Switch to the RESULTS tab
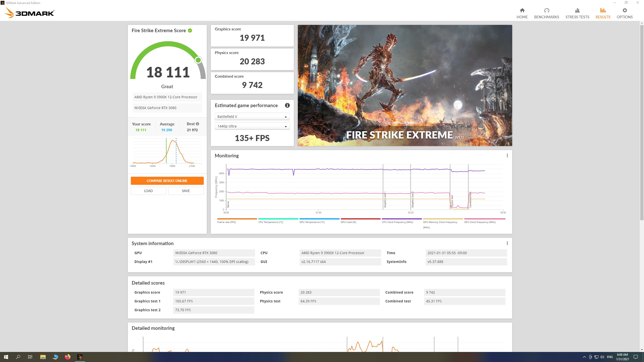644x362 pixels. click(x=603, y=13)
